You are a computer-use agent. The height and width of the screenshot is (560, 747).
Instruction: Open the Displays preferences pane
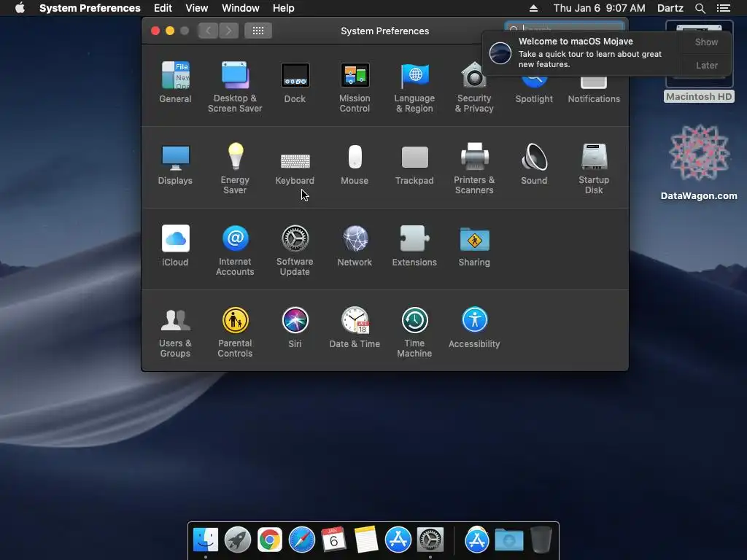(x=175, y=164)
